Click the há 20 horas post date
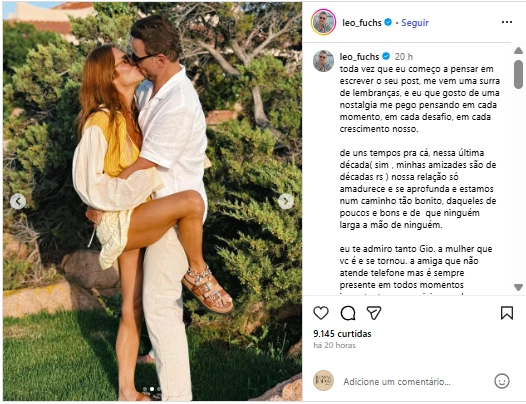526x404 pixels. (x=334, y=345)
